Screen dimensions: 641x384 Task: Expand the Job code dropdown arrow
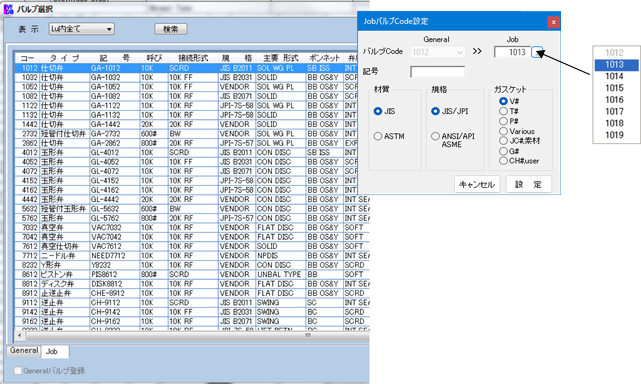[537, 52]
